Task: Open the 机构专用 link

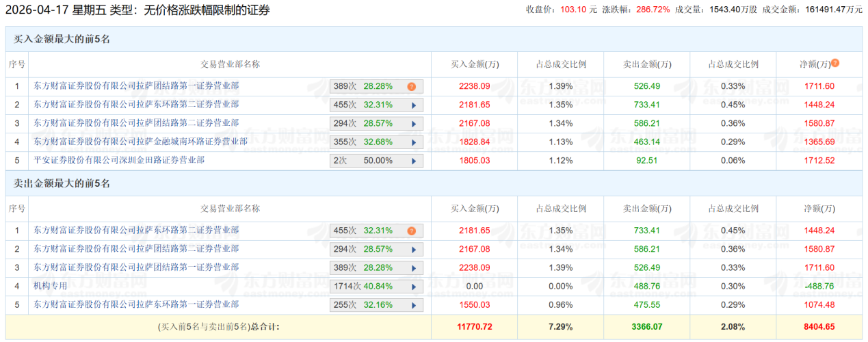Action: (51, 286)
